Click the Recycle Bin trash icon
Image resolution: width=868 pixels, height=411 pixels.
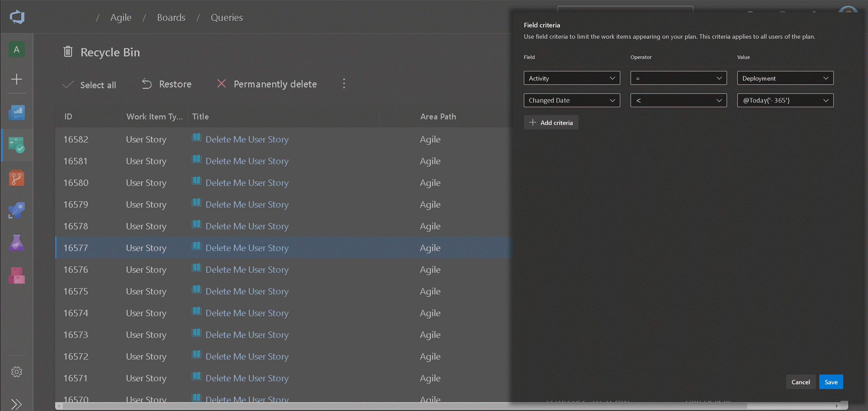(68, 52)
